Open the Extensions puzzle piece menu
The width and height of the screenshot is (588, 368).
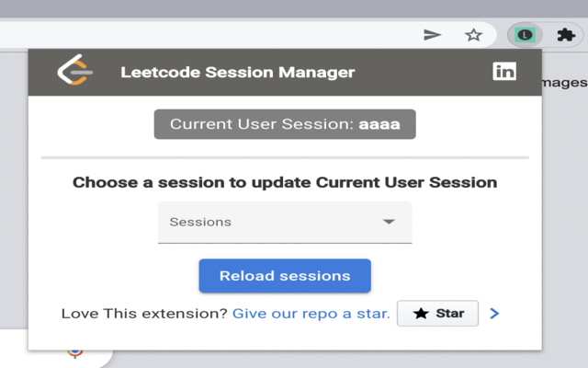click(564, 35)
